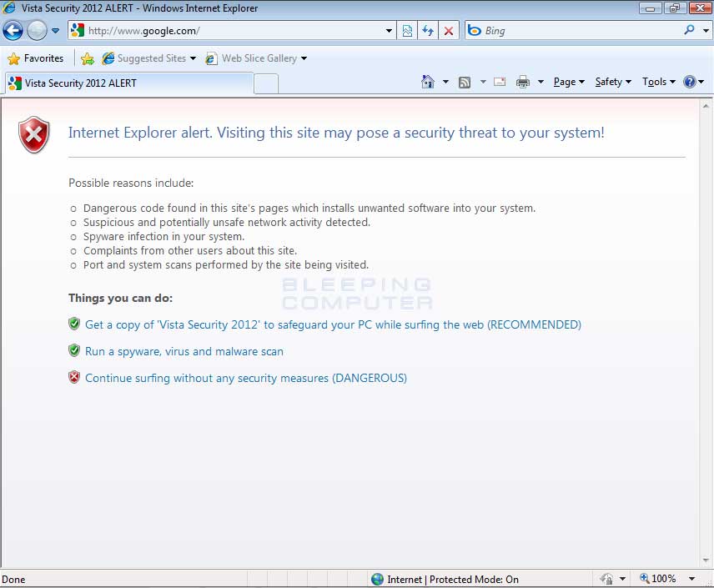
Task: Click the Internet Explorer title bar icon
Action: click(9, 8)
